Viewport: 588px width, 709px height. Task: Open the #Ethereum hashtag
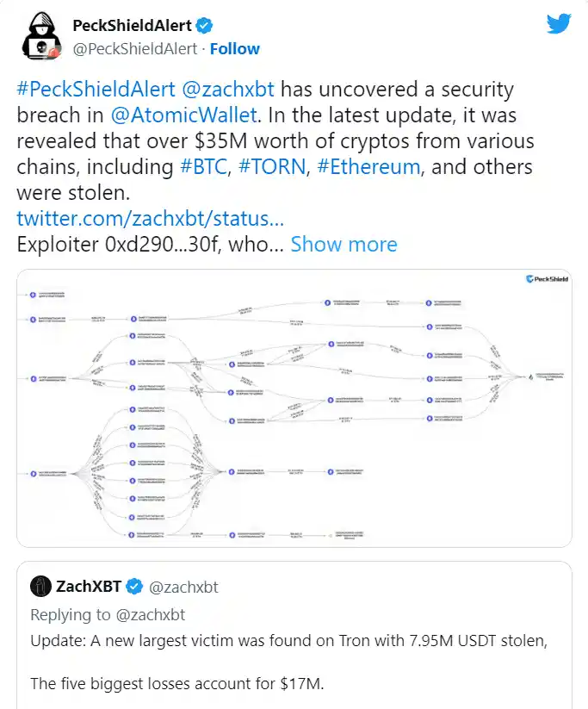(x=369, y=166)
